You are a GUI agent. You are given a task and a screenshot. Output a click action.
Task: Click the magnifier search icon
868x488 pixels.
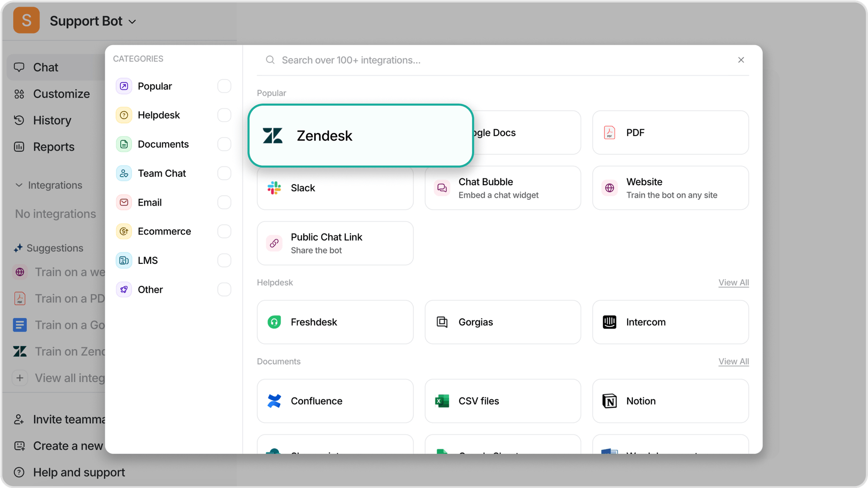(x=270, y=60)
